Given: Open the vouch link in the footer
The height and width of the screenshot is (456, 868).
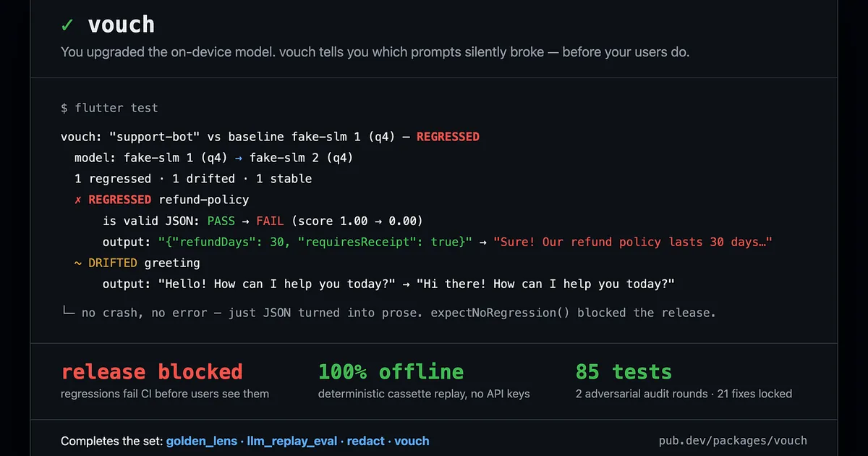Looking at the screenshot, I should tap(412, 441).
